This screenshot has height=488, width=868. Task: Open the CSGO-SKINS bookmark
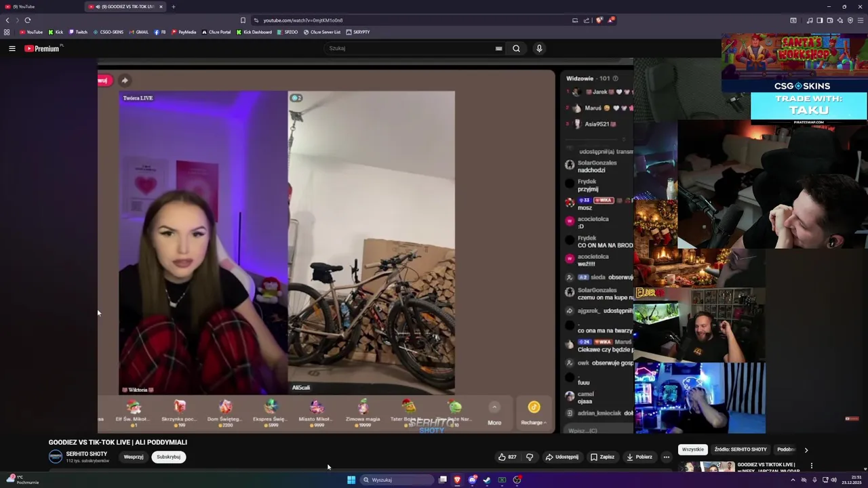(108, 32)
